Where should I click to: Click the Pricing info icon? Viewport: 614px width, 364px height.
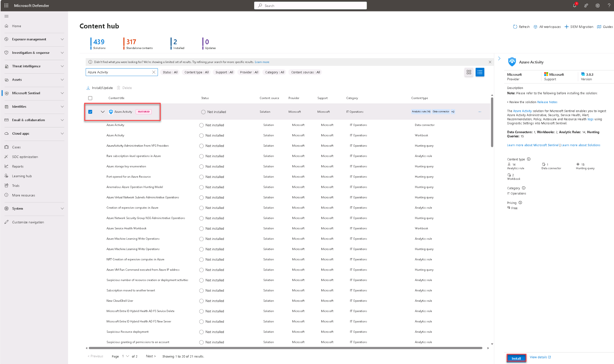pos(520,203)
